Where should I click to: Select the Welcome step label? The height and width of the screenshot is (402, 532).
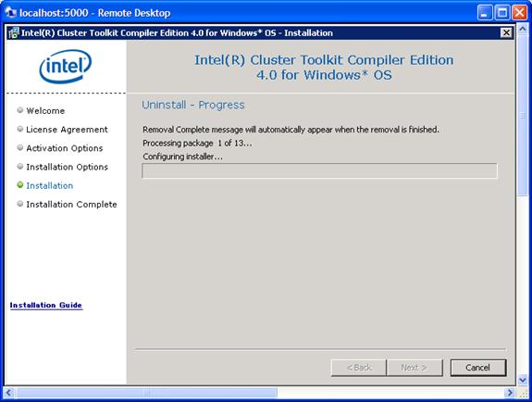[45, 111]
